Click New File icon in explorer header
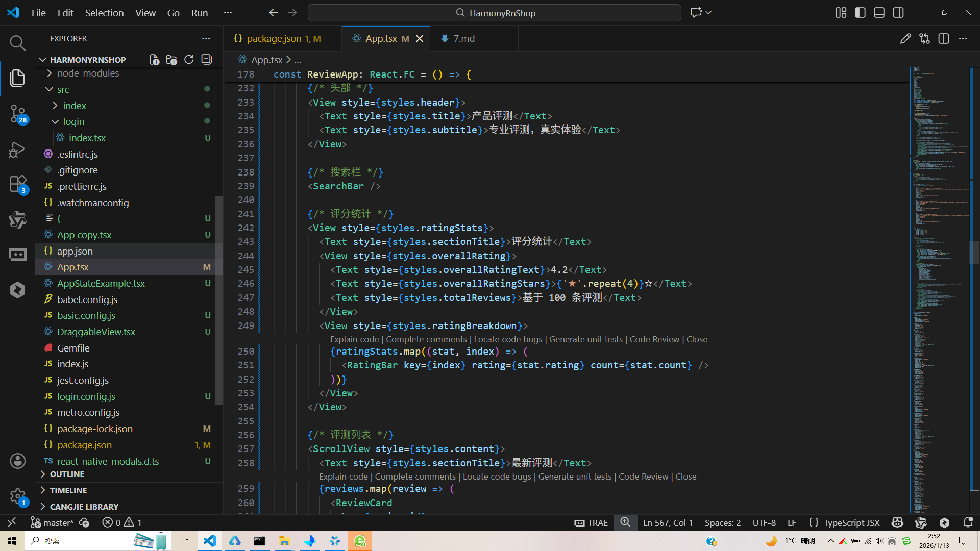Viewport: 980px width, 551px height. click(154, 60)
